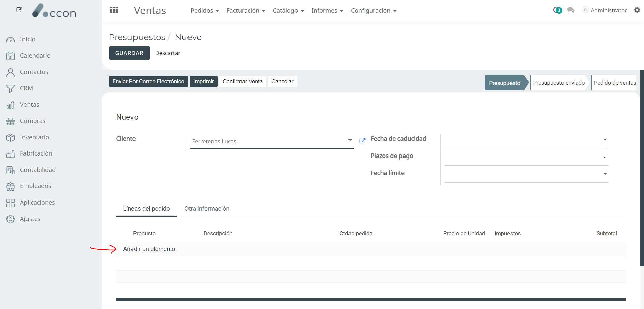The width and height of the screenshot is (644, 309).
Task: Sort by Producto column header
Action: (144, 233)
